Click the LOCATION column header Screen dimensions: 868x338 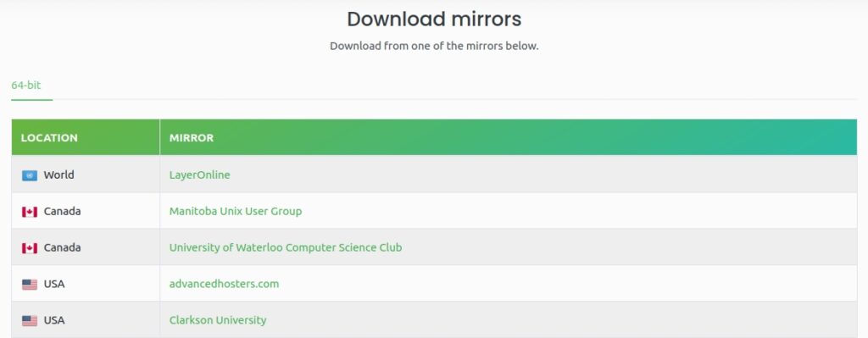click(x=49, y=138)
